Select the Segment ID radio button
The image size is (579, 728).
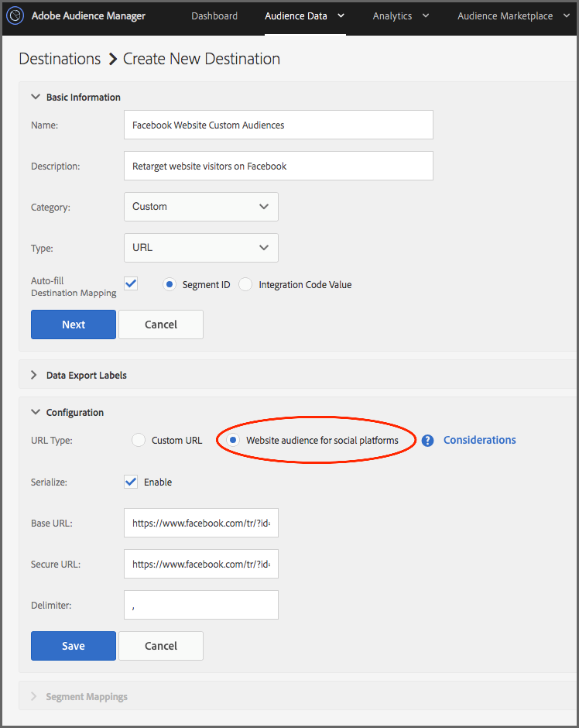tap(170, 284)
